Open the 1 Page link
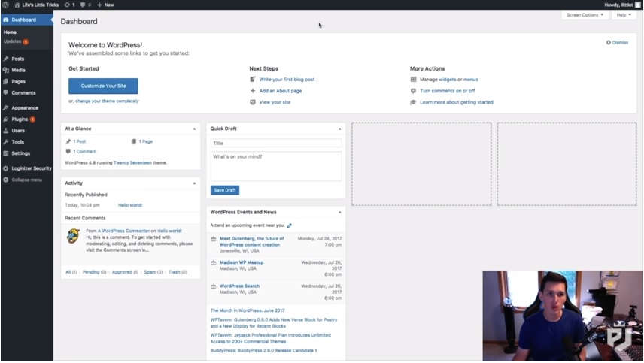 145,141
